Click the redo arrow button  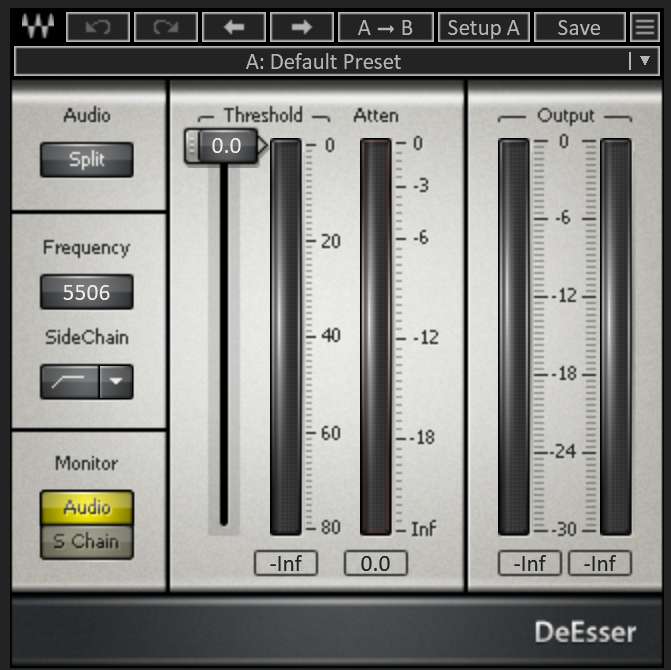166,27
